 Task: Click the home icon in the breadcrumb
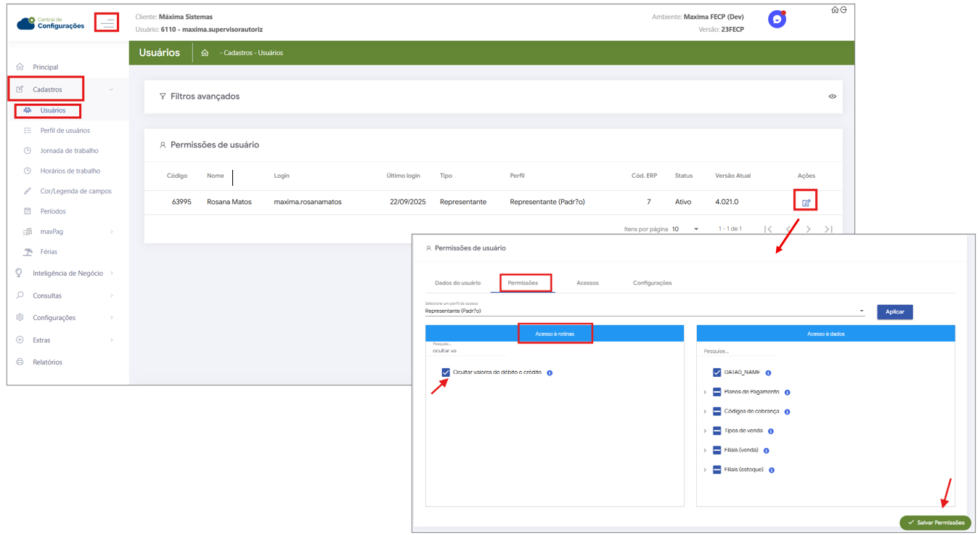point(205,53)
